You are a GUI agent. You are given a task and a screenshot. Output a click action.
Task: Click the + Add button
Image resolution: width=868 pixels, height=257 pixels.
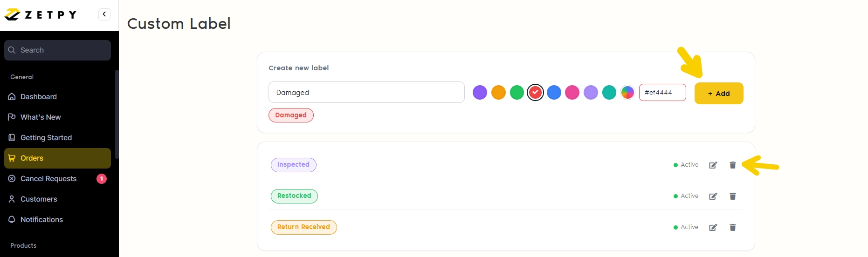(719, 93)
